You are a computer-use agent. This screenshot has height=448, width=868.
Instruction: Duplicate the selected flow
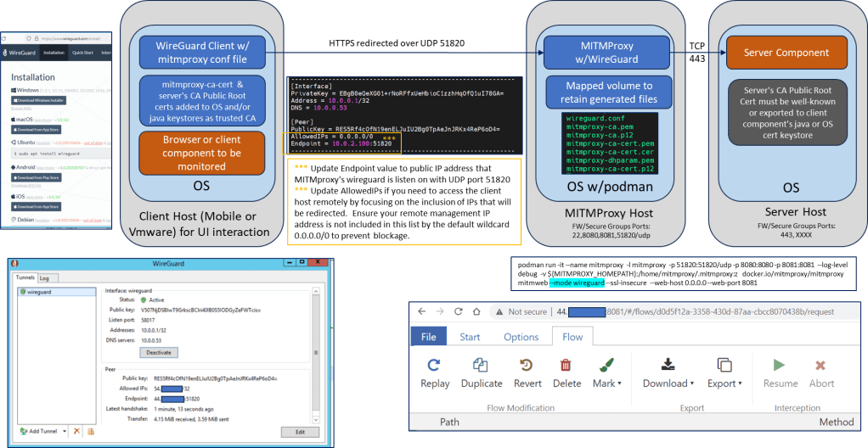[x=482, y=365]
